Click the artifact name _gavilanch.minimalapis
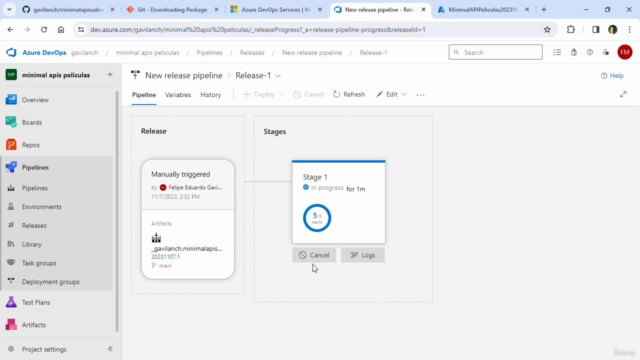The height and width of the screenshot is (360, 640). (x=187, y=248)
